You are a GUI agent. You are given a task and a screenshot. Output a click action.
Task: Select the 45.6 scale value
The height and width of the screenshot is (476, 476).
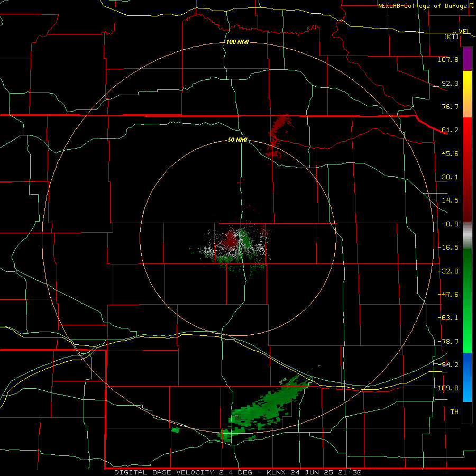point(450,153)
